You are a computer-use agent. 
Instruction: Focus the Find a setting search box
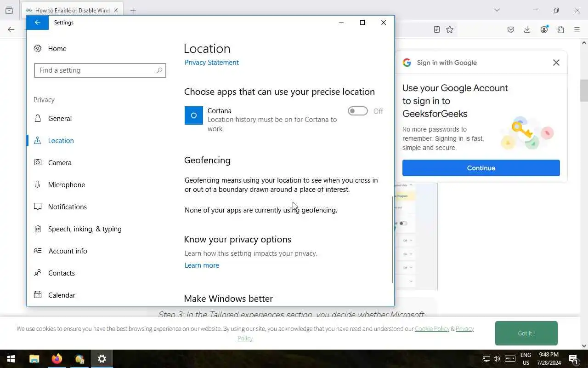(100, 70)
